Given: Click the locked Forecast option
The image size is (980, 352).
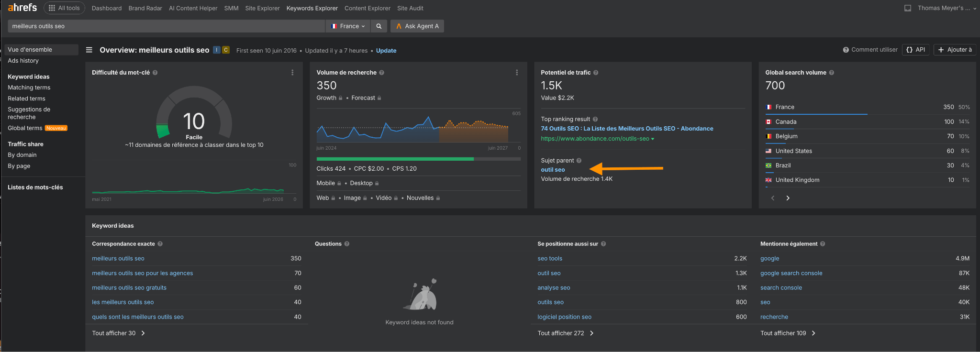Looking at the screenshot, I should coord(366,98).
